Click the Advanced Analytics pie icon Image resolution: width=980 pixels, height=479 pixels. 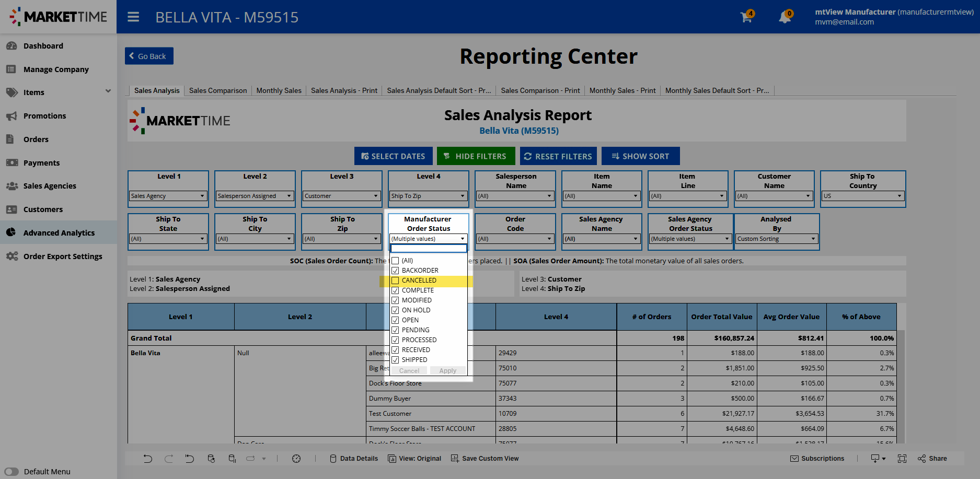pos(11,232)
